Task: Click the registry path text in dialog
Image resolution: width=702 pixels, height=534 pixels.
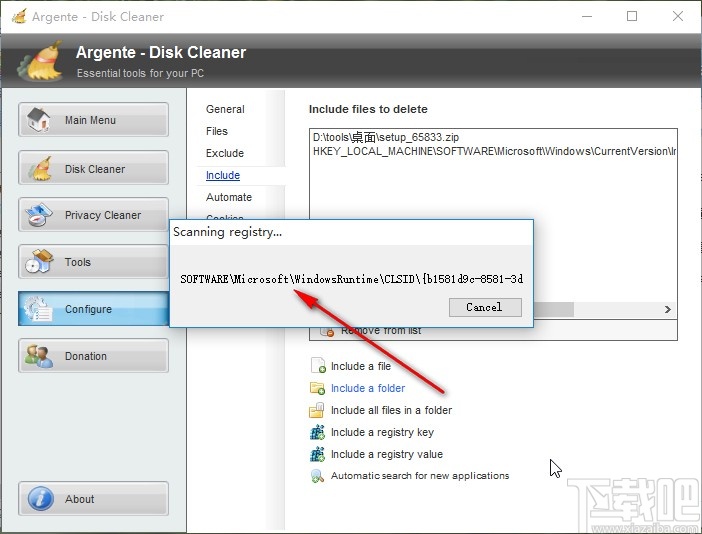Action: click(x=351, y=279)
